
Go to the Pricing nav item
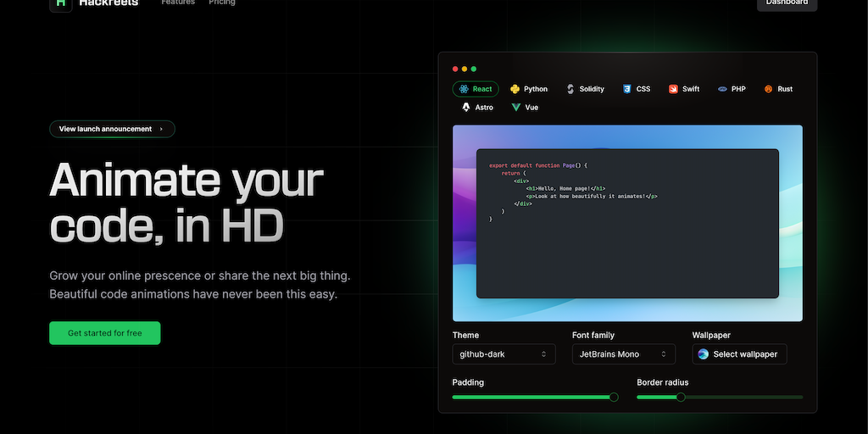(222, 3)
